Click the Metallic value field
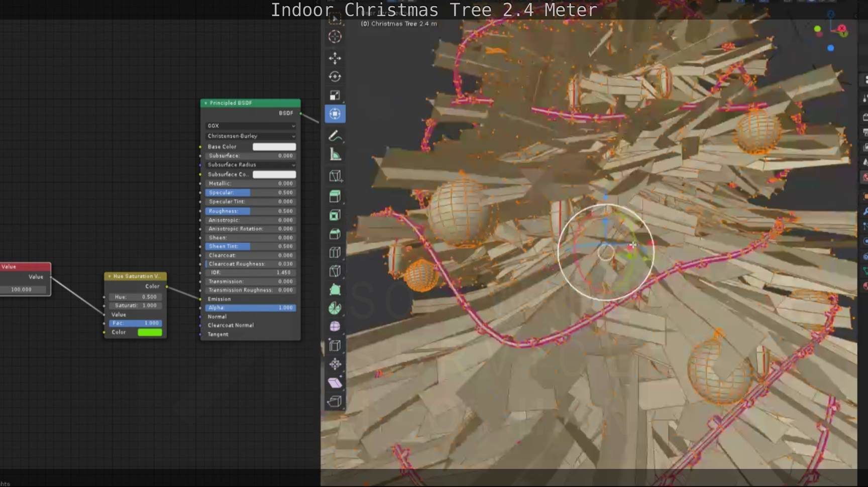The image size is (868, 487). pos(251,184)
